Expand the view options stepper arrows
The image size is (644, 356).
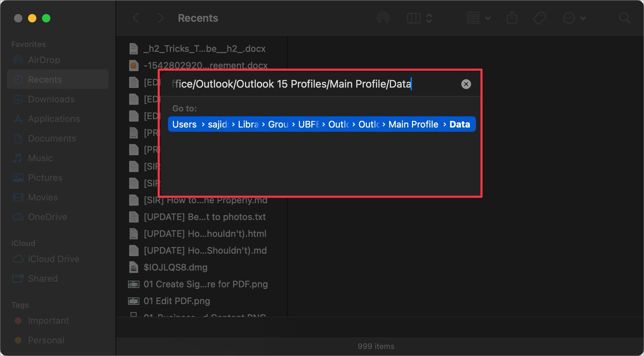point(429,18)
